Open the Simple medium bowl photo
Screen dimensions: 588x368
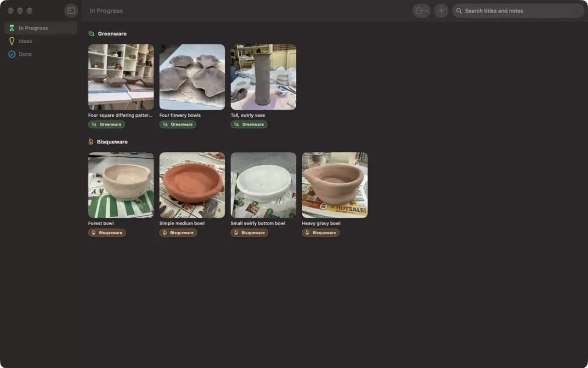pos(192,185)
